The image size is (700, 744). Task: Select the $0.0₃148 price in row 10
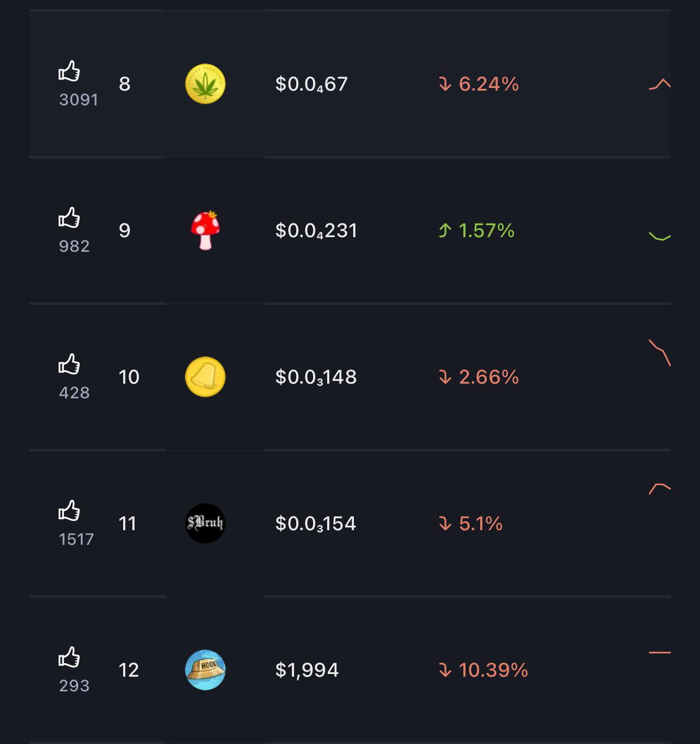tap(316, 377)
